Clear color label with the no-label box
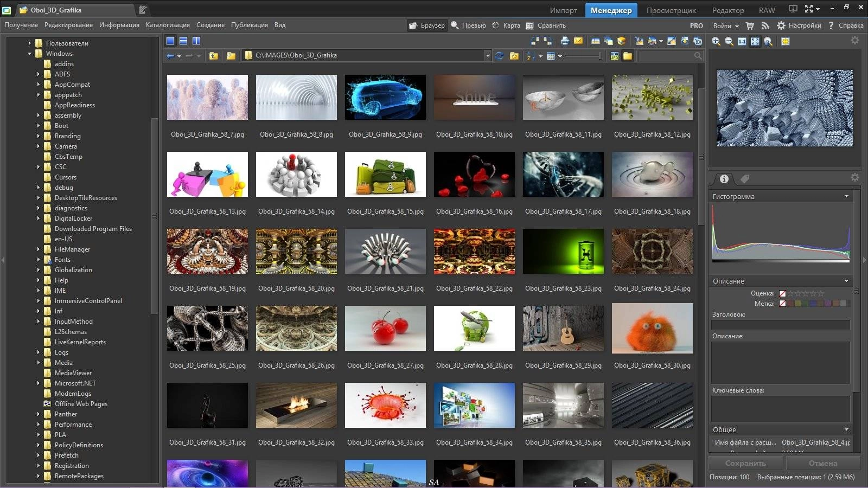The width and height of the screenshot is (868, 488). tap(782, 304)
